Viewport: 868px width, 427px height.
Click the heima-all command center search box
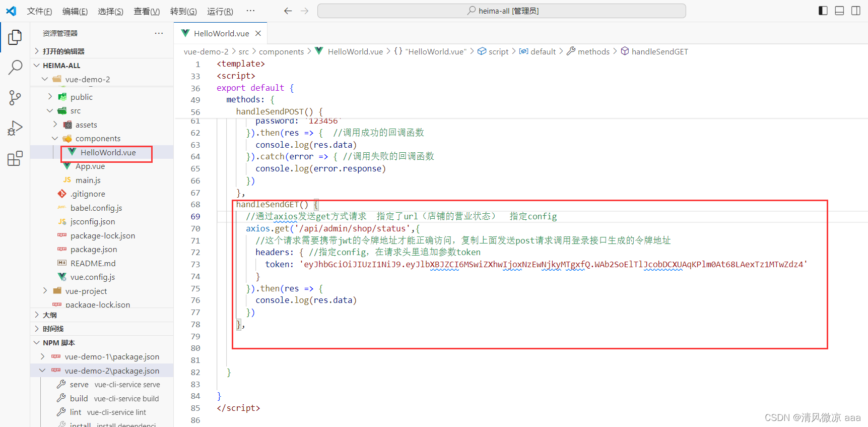click(501, 11)
